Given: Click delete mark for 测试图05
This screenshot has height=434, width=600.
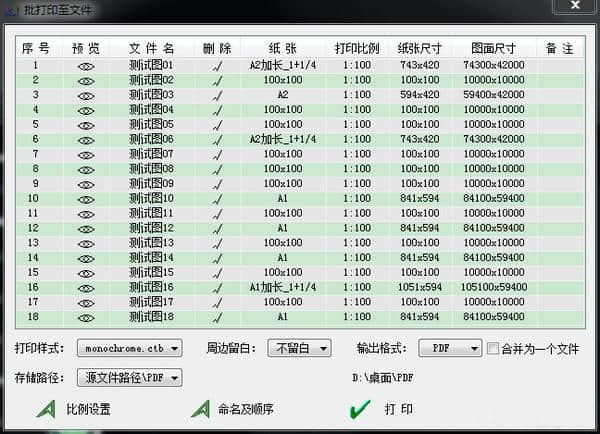Looking at the screenshot, I should click(217, 126).
